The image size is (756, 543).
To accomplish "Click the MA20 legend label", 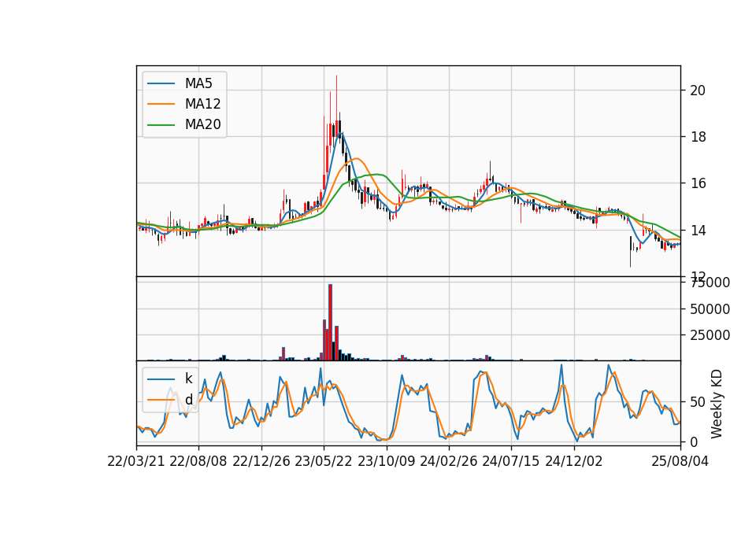I will 202,125.
